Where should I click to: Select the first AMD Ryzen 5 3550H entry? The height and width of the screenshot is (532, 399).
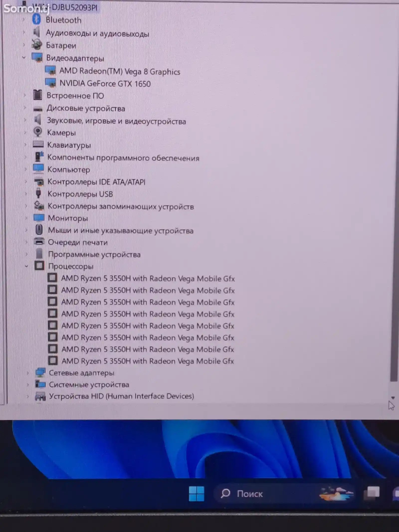click(x=148, y=279)
